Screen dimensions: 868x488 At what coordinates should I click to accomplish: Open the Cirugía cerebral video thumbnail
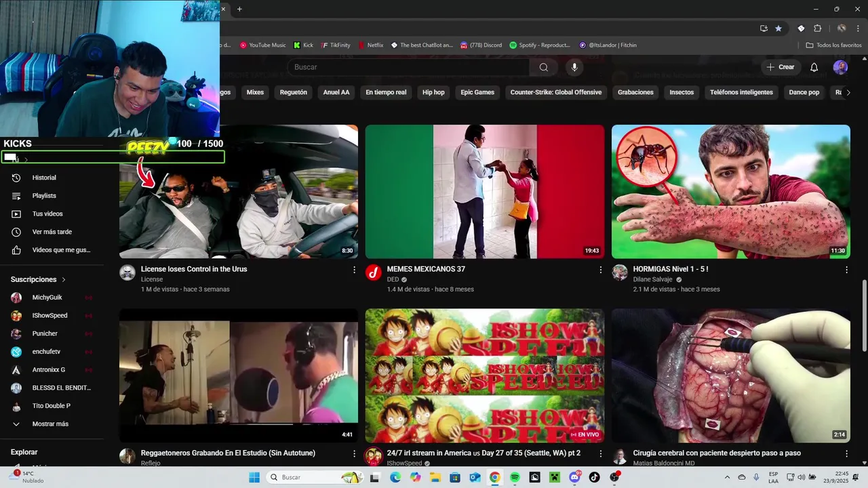click(731, 376)
